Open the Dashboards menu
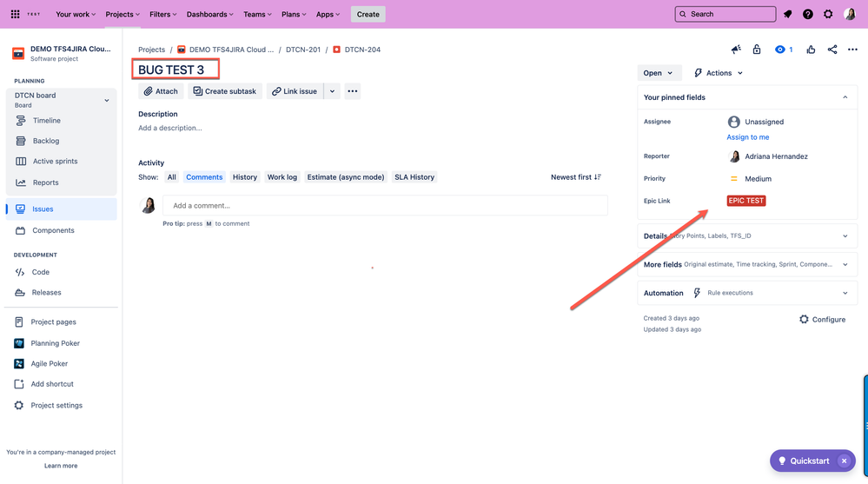868x484 pixels. coord(209,15)
